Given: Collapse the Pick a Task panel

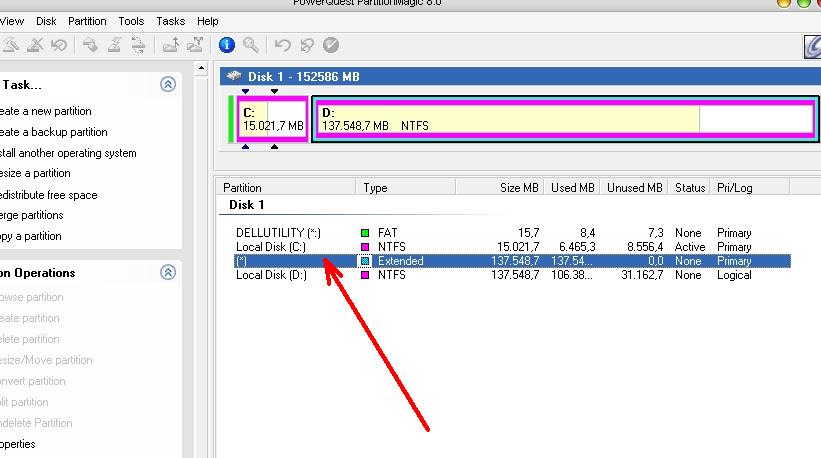Looking at the screenshot, I should point(168,85).
